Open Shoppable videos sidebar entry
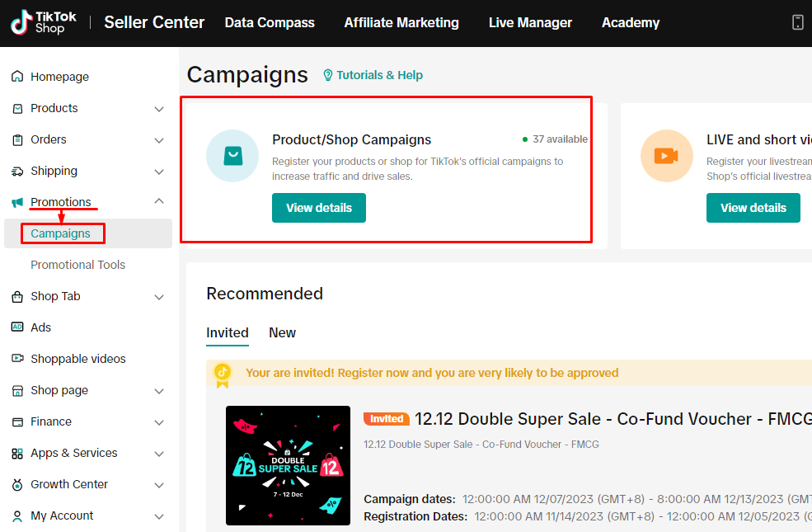 click(78, 359)
